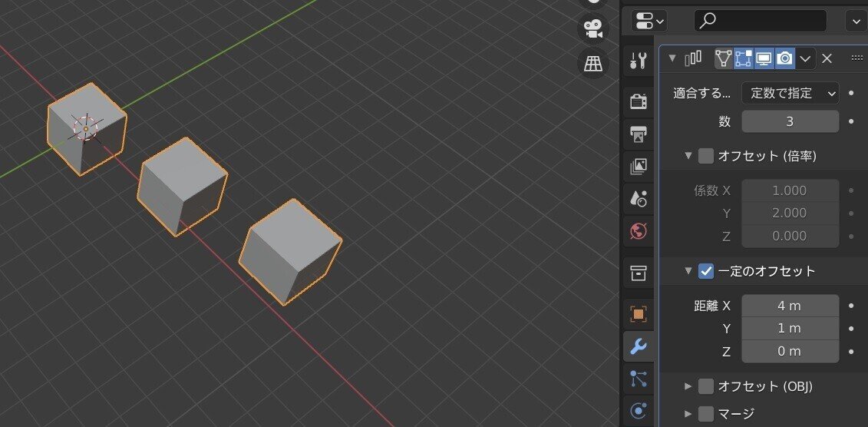The image size is (868, 427).
Task: Collapse the 一定のオフセット section
Action: pos(688,271)
